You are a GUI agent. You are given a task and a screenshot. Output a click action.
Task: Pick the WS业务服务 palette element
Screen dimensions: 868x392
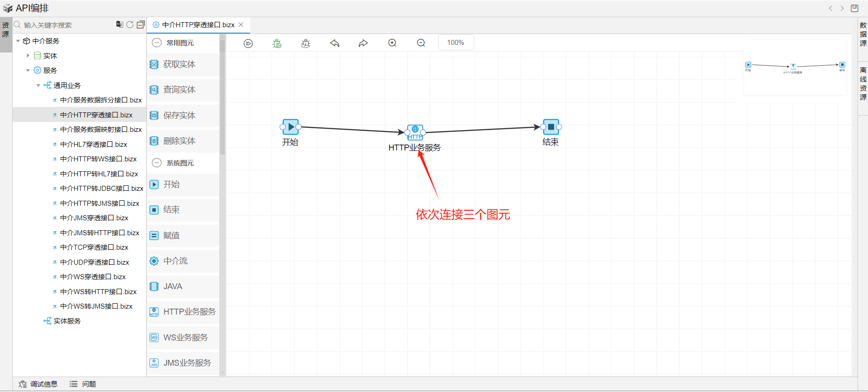pos(185,337)
